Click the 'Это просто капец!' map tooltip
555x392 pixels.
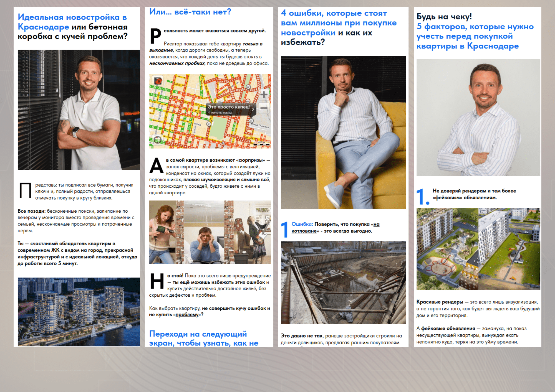[231, 109]
